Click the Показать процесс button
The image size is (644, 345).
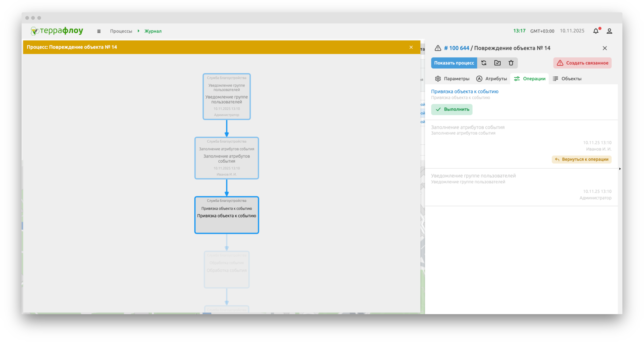[x=454, y=63]
